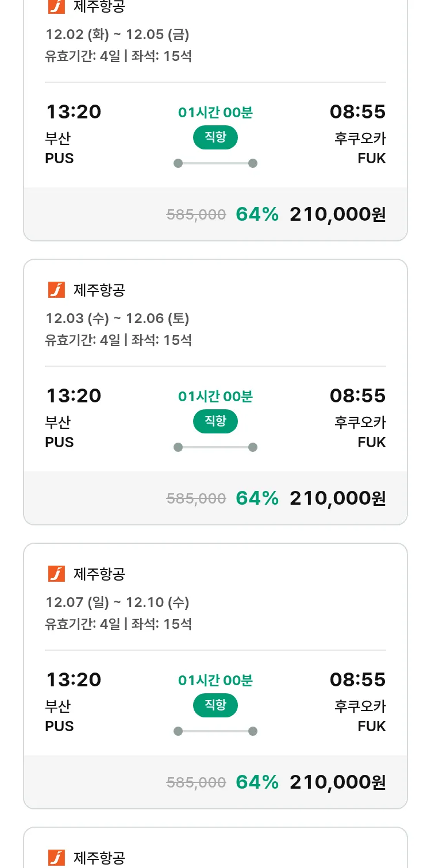
Task: Click Jeju Air logo on 12.02 flight card
Action: 56,6
